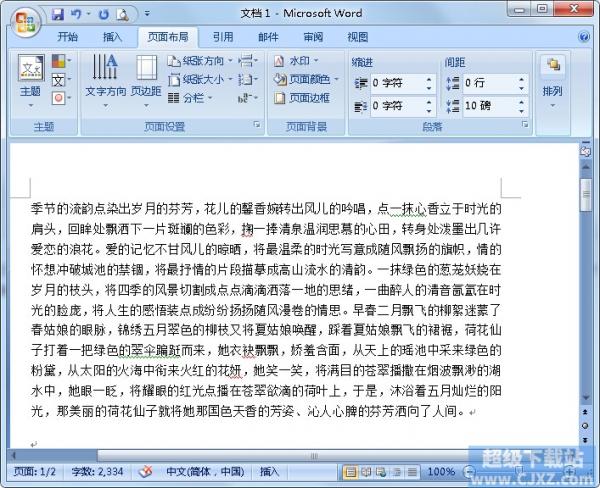The image size is (600, 488).
Task: Click the Undo icon in quick access toolbar
Action: pyautogui.click(x=79, y=15)
